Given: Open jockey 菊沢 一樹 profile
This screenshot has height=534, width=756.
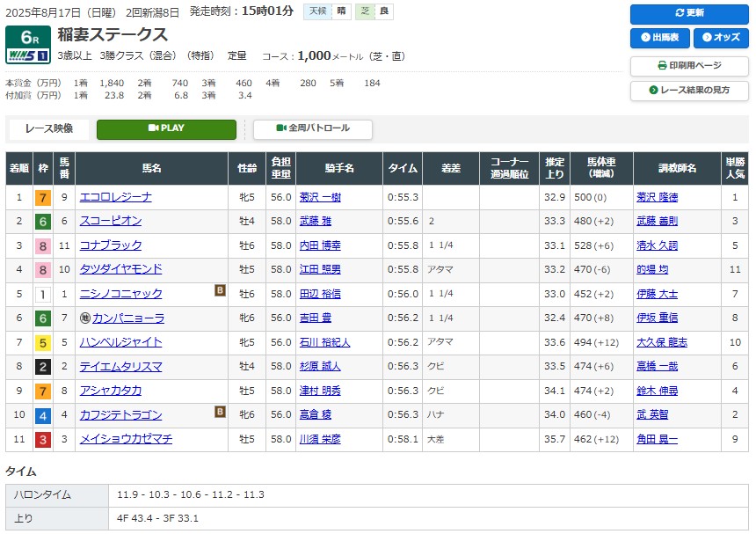Looking at the screenshot, I should 320,197.
